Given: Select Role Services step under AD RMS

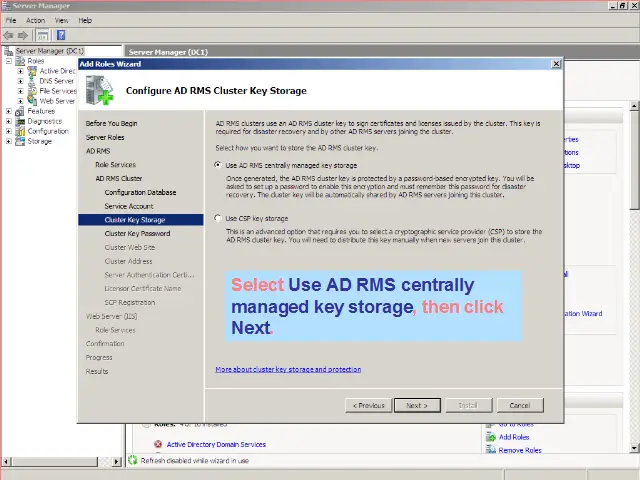Looking at the screenshot, I should pyautogui.click(x=116, y=164).
